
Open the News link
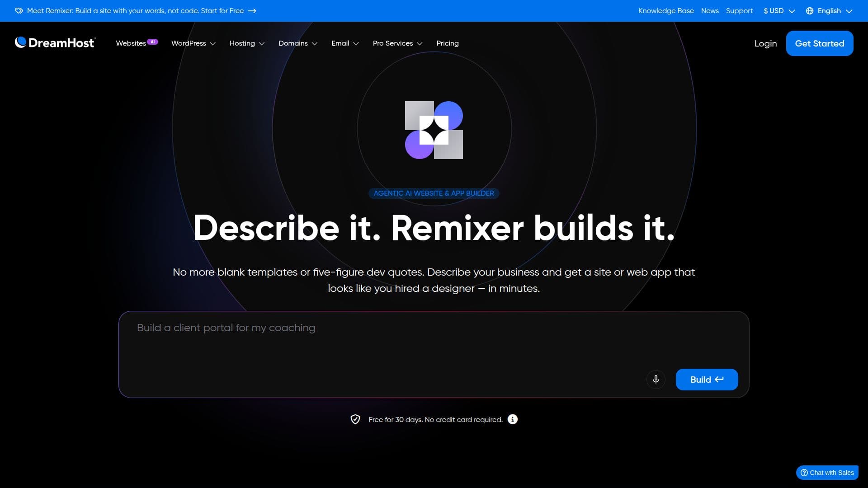[710, 11]
